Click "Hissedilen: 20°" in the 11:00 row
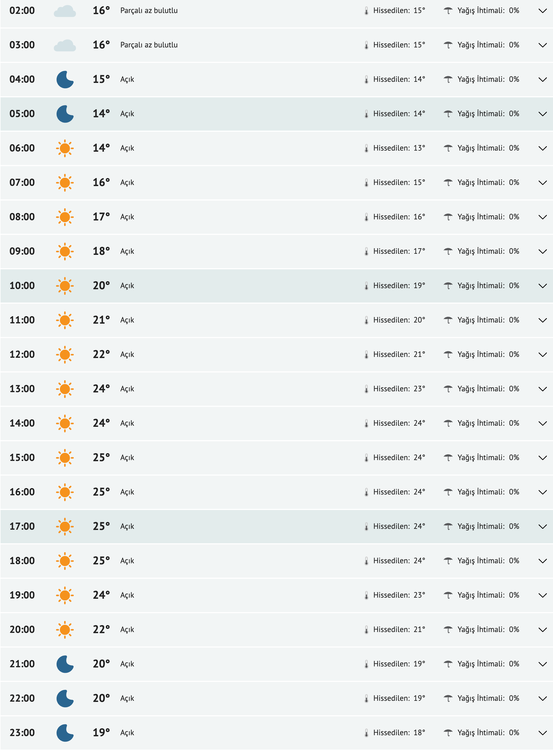Viewport: 553px width, 756px height. tap(399, 320)
